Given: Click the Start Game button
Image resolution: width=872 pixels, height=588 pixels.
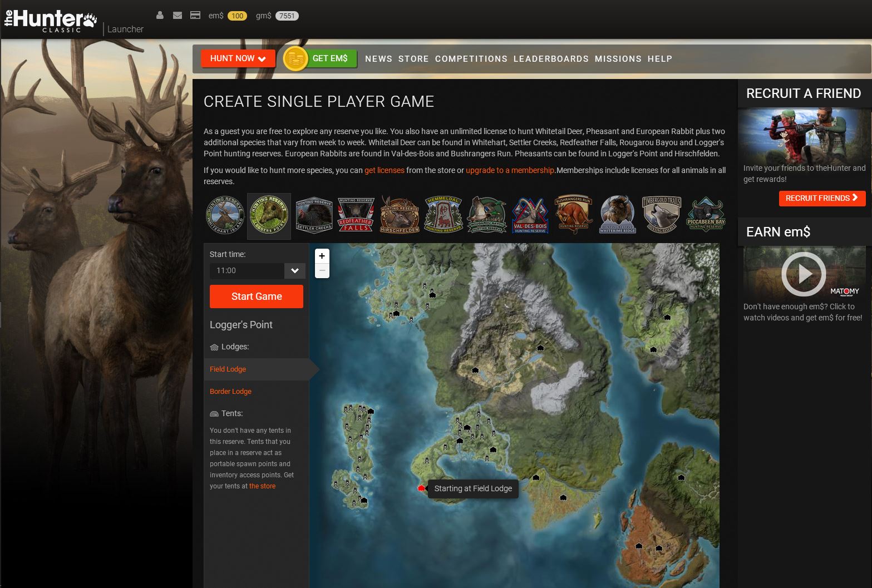Looking at the screenshot, I should pyautogui.click(x=257, y=297).
